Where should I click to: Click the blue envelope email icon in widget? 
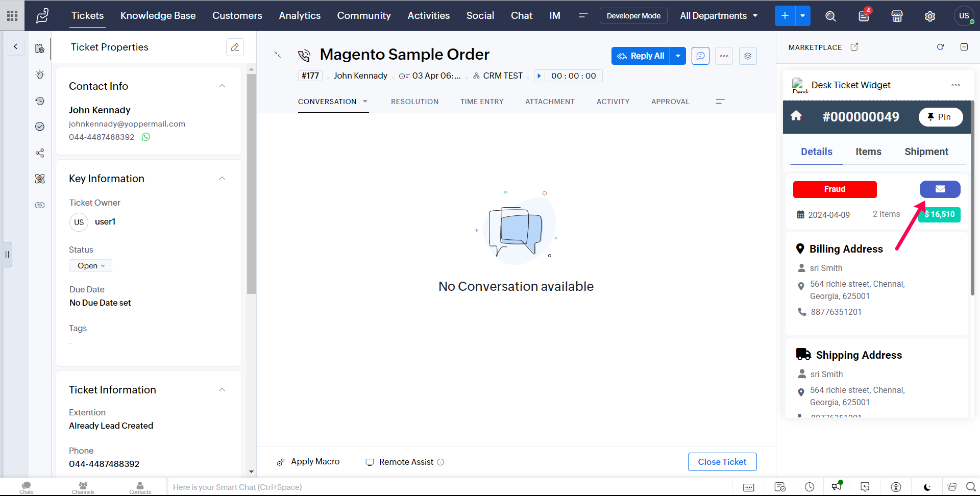click(x=940, y=189)
